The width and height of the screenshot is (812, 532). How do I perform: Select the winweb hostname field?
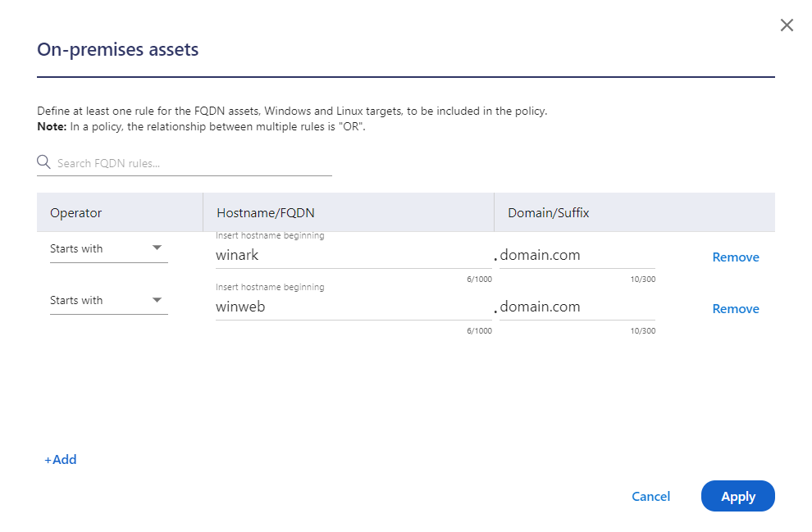point(328,307)
